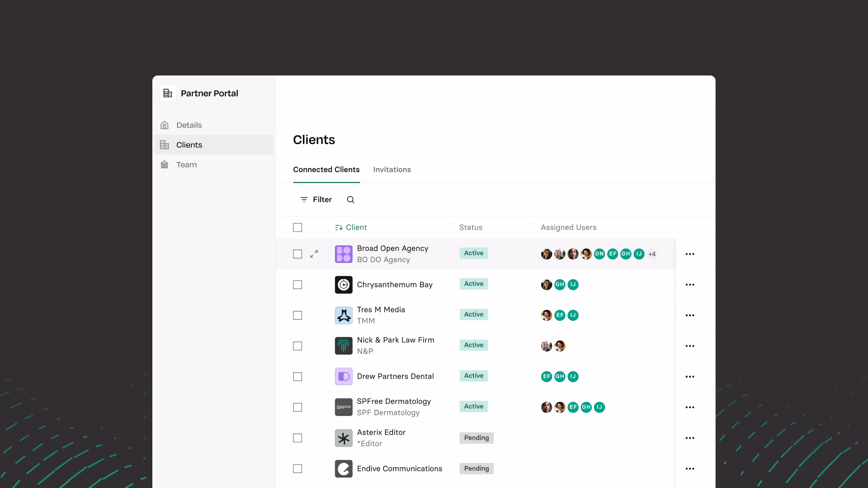The width and height of the screenshot is (868, 488).
Task: Switch to the Invitations tab
Action: coord(391,170)
